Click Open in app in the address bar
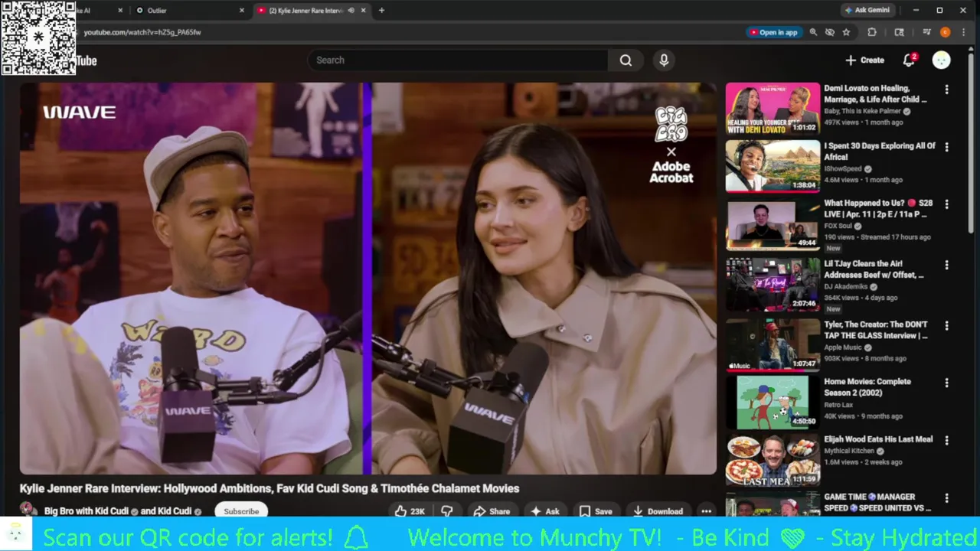The image size is (980, 551). point(773,32)
